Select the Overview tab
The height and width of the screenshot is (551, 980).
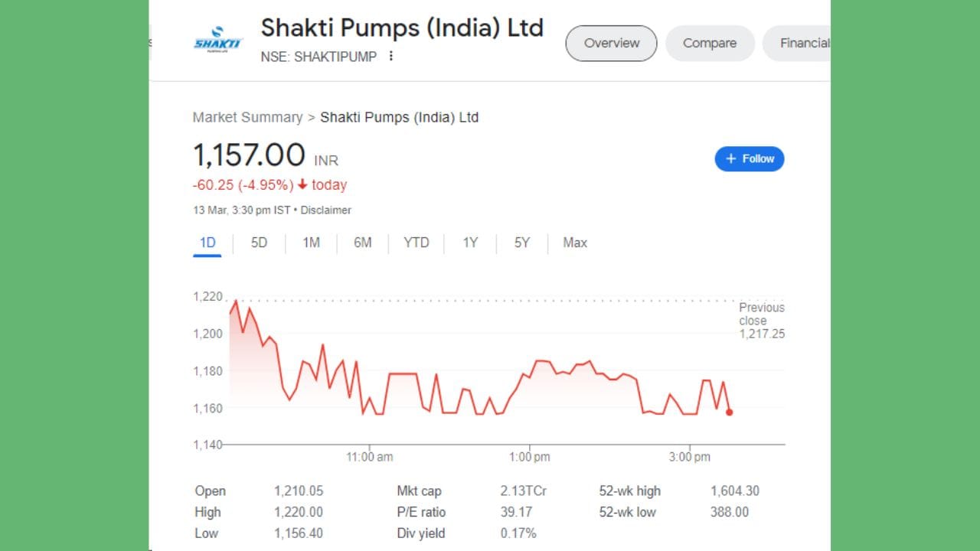coord(611,43)
